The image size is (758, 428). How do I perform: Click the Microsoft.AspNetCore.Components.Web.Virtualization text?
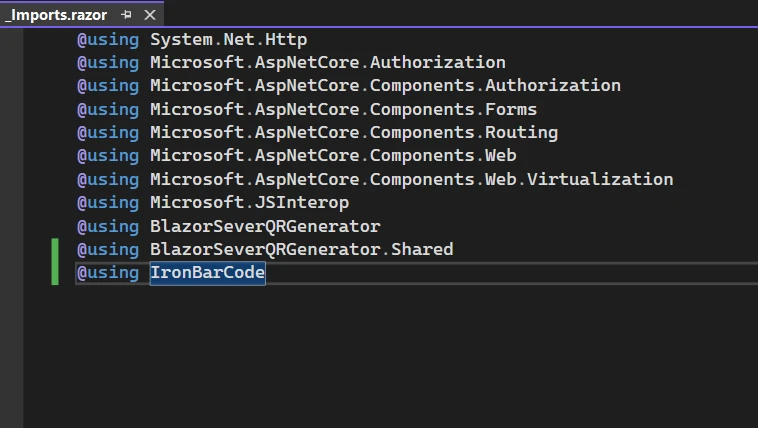coord(411,180)
